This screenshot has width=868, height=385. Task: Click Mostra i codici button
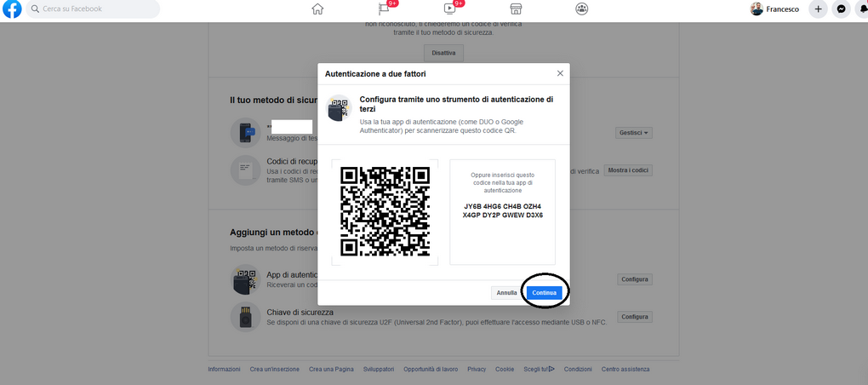click(x=628, y=170)
